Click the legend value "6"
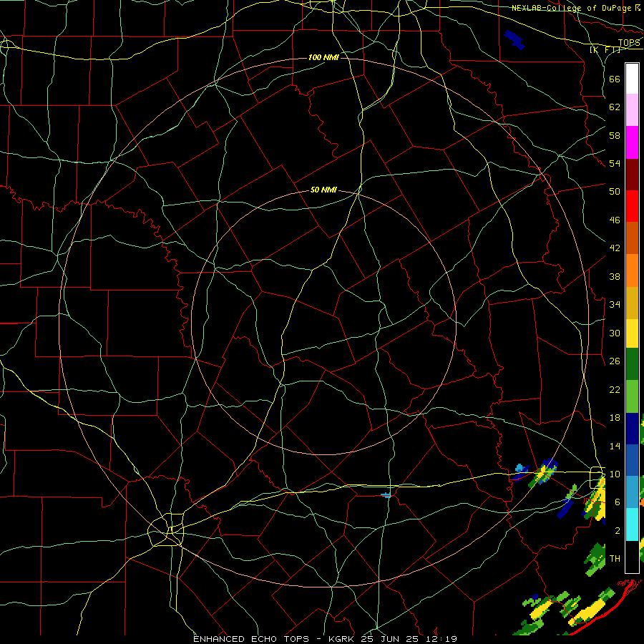This screenshot has height=644, width=644. pyautogui.click(x=618, y=502)
